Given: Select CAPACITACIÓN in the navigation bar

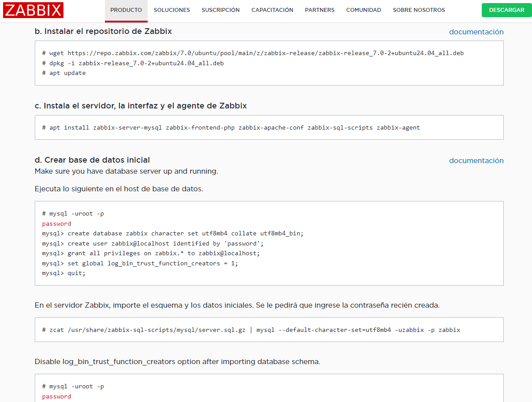Looking at the screenshot, I should click(272, 10).
